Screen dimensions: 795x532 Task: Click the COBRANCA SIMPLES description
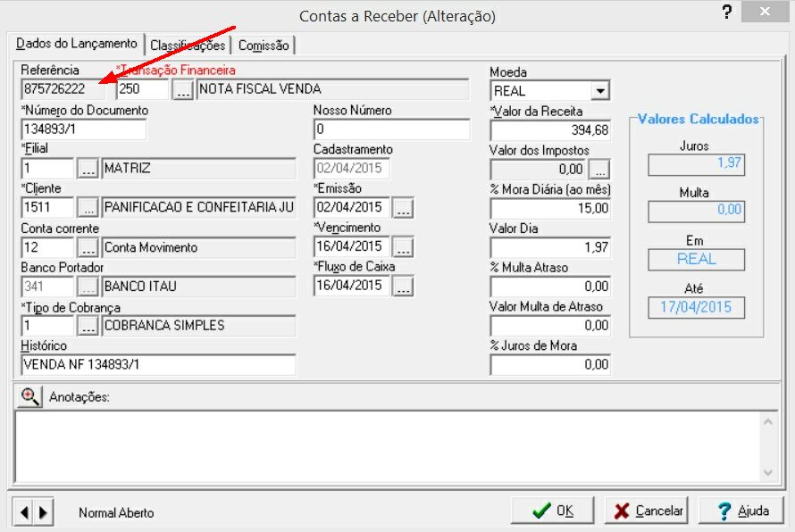(x=198, y=326)
